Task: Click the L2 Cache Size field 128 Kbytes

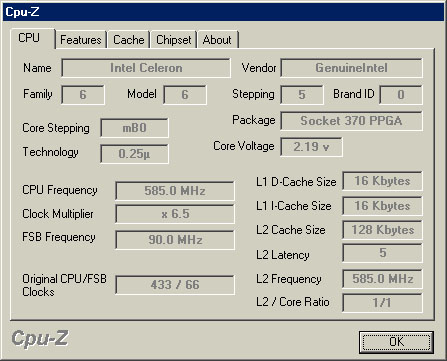Action: [382, 230]
